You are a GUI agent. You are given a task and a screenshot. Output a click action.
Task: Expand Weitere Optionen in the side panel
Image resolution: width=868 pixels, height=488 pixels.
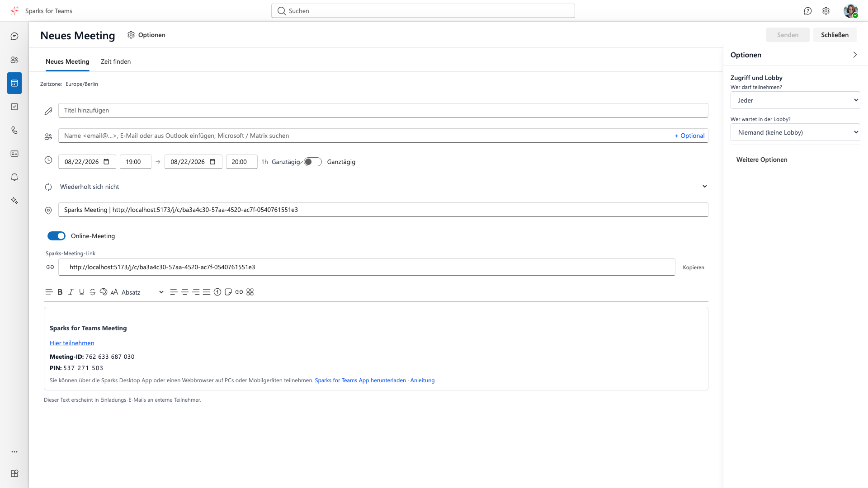click(762, 160)
